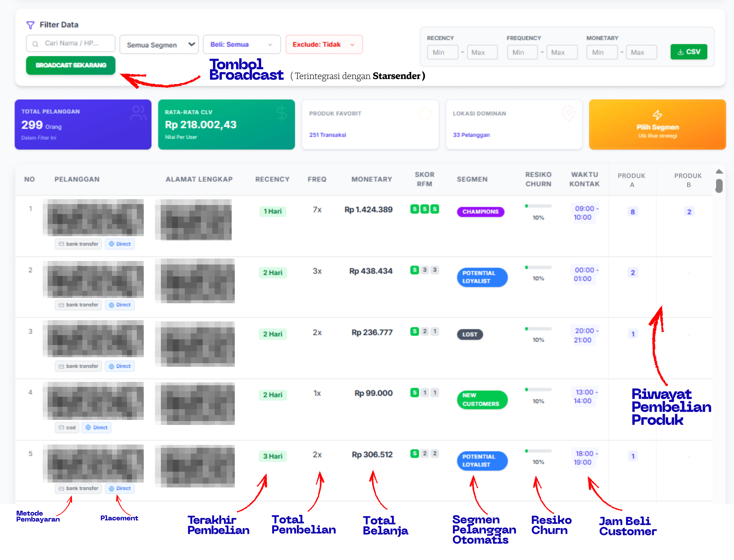The width and height of the screenshot is (734, 560).
Task: Click the download icon inside the CSV button
Action: pos(680,52)
